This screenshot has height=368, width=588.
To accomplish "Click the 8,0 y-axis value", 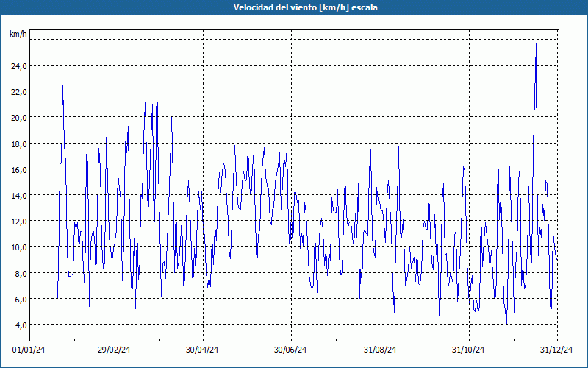I will pyautogui.click(x=21, y=273).
